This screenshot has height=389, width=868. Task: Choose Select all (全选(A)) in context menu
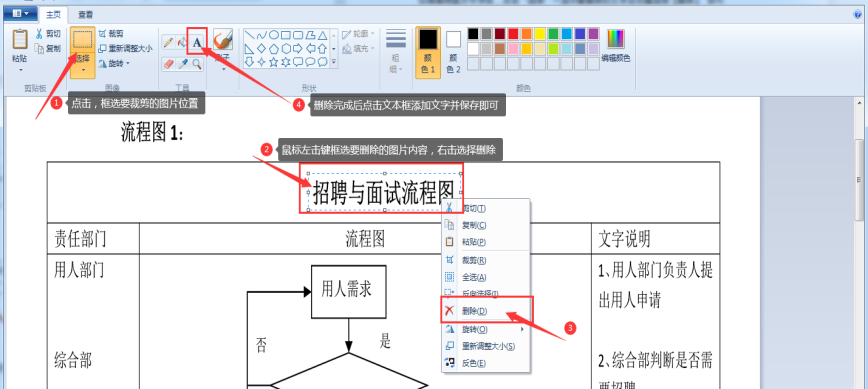[485, 277]
